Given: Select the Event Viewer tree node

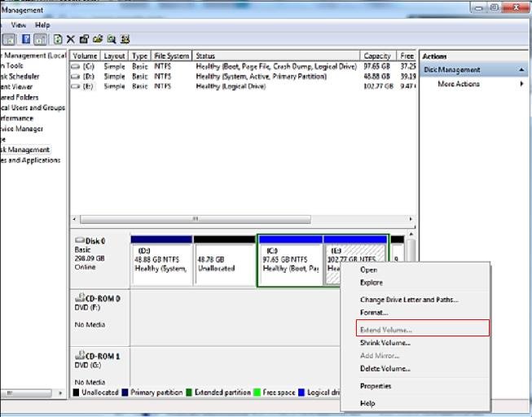Looking at the screenshot, I should tap(16, 87).
